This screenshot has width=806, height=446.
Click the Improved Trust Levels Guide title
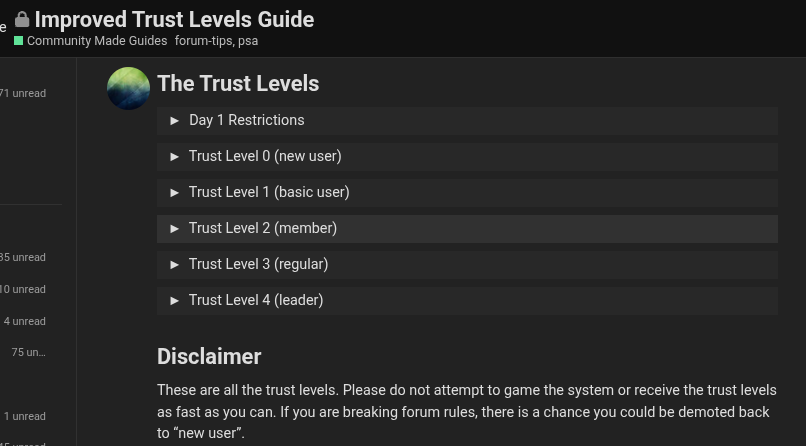click(x=174, y=19)
